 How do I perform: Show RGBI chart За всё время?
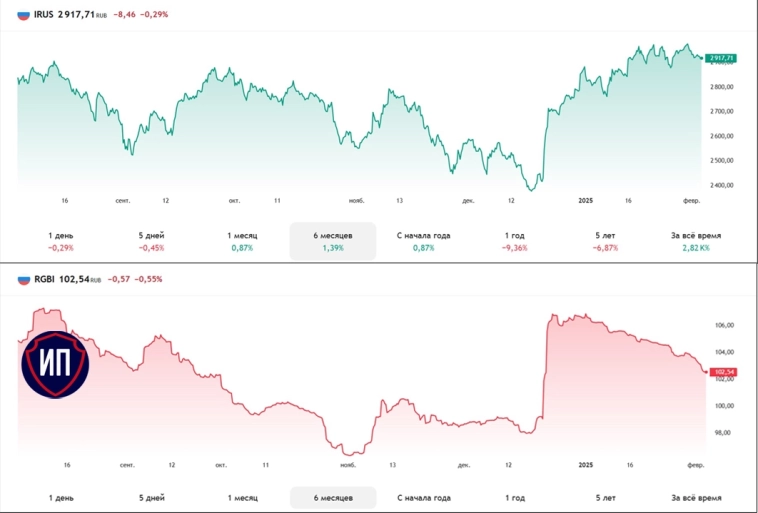pos(696,497)
